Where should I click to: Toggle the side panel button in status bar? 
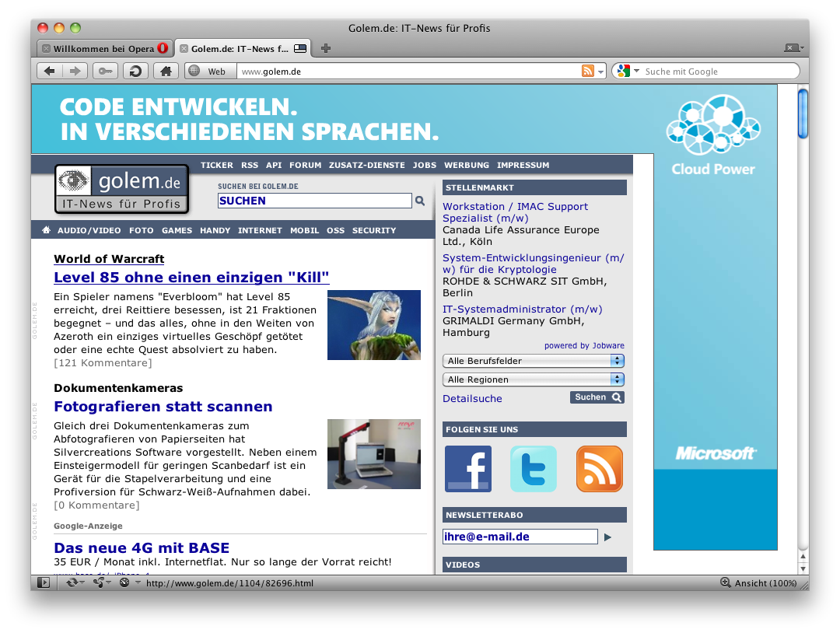[44, 582]
